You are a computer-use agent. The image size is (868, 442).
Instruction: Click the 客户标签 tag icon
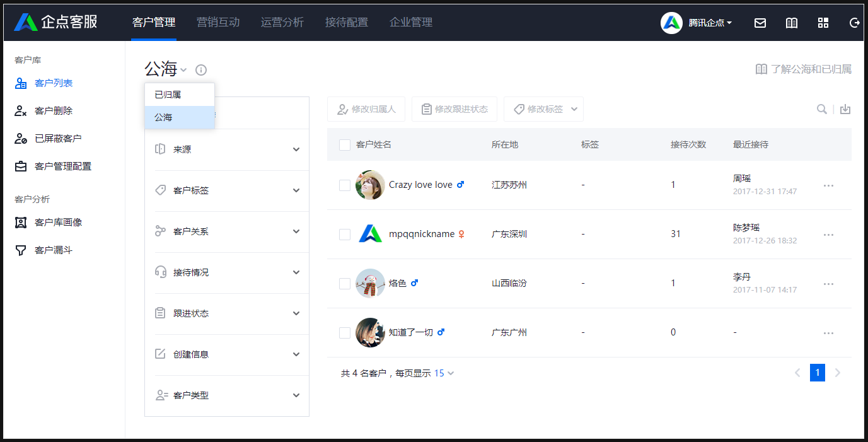[160, 190]
